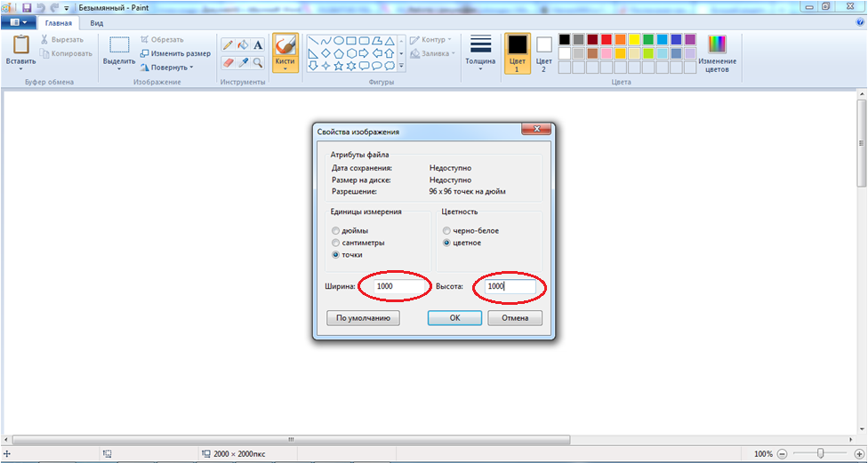The height and width of the screenshot is (463, 868).
Task: Select the сантиметры units radio button
Action: (x=335, y=243)
